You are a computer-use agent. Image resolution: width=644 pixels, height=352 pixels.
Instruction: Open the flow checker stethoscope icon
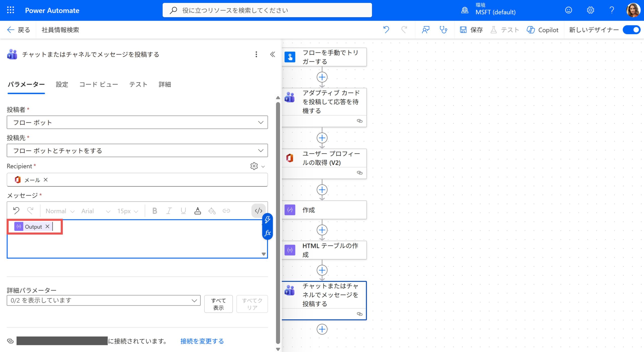443,30
